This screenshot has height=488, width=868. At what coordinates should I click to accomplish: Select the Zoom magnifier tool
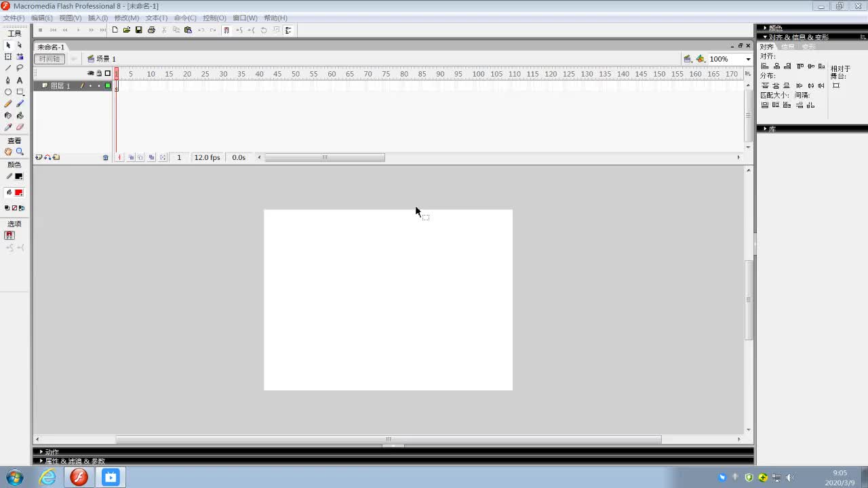click(20, 152)
